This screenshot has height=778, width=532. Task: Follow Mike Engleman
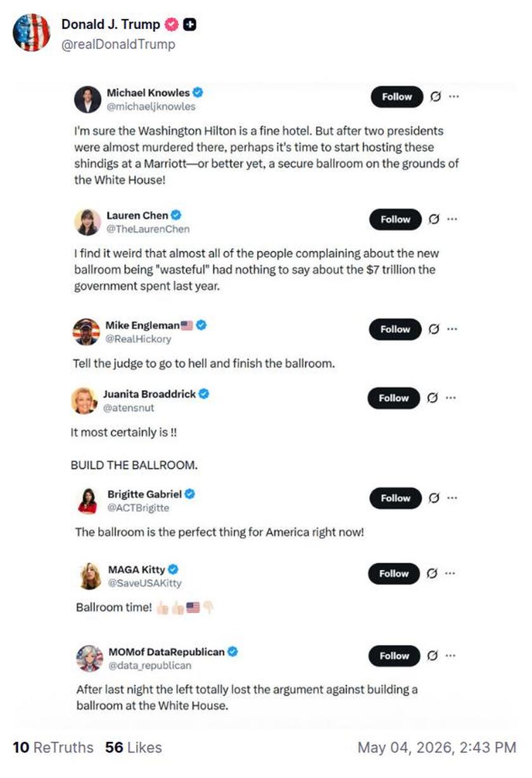click(395, 329)
